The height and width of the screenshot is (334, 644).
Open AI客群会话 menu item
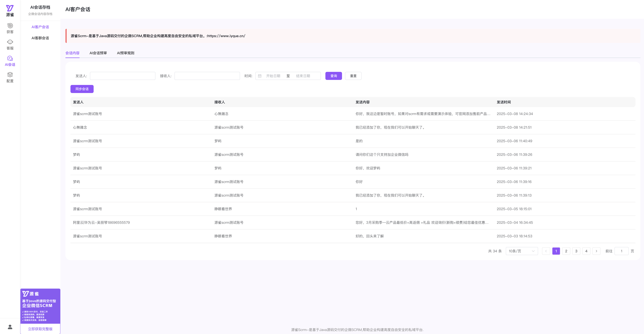pyautogui.click(x=40, y=38)
